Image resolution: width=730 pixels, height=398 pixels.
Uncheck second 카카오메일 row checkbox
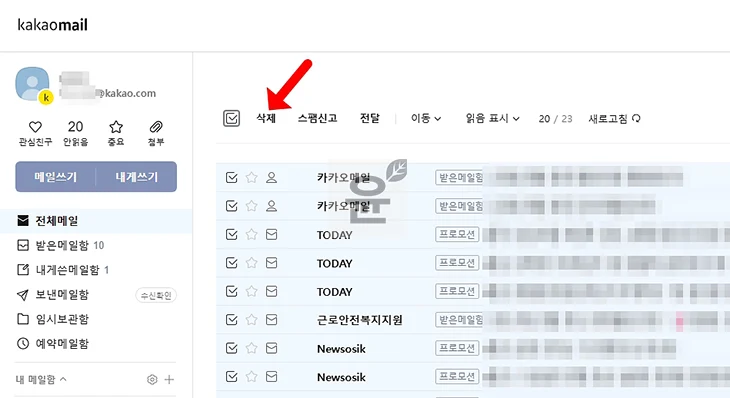(231, 206)
